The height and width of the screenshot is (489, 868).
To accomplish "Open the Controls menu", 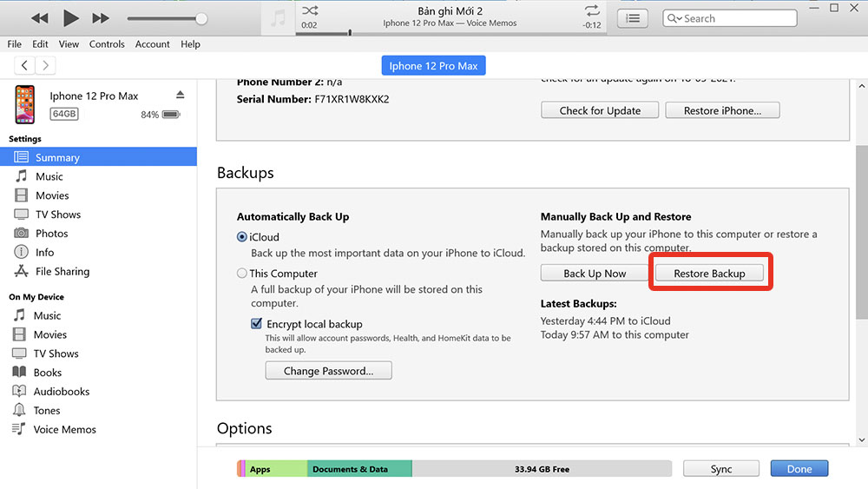I will coord(107,44).
